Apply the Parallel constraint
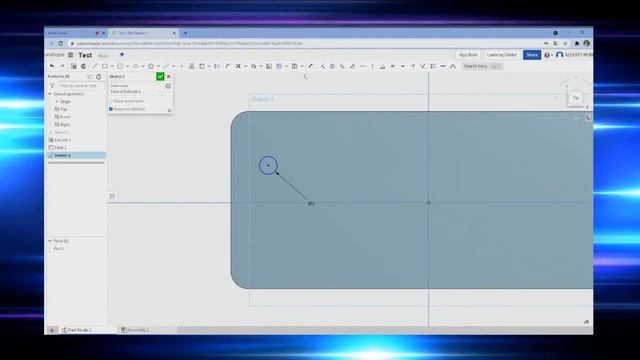The width and height of the screenshot is (640, 360). (x=342, y=66)
